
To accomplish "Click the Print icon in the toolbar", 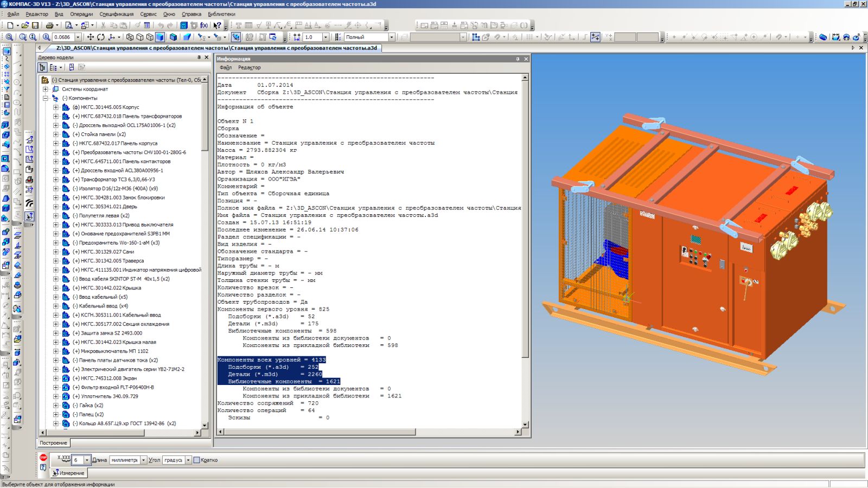I will click(x=49, y=25).
